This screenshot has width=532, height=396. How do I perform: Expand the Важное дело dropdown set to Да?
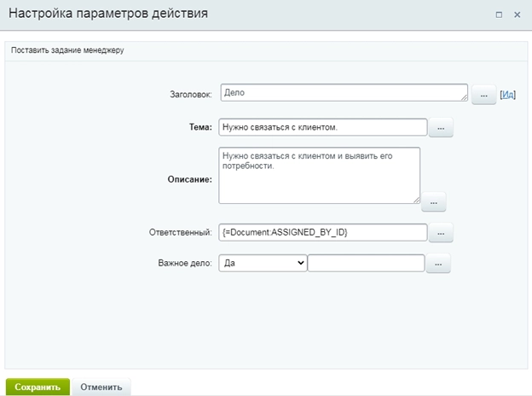(263, 263)
